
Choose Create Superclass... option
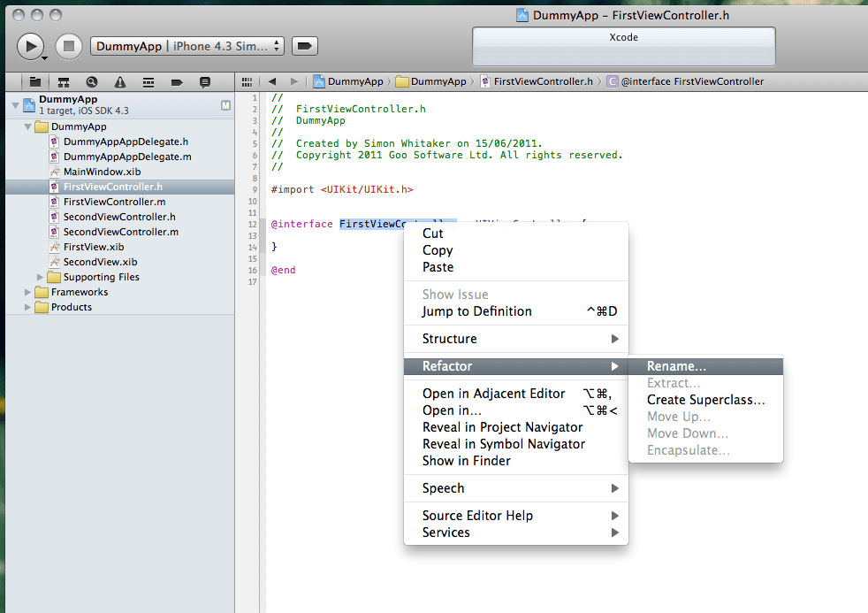(706, 400)
